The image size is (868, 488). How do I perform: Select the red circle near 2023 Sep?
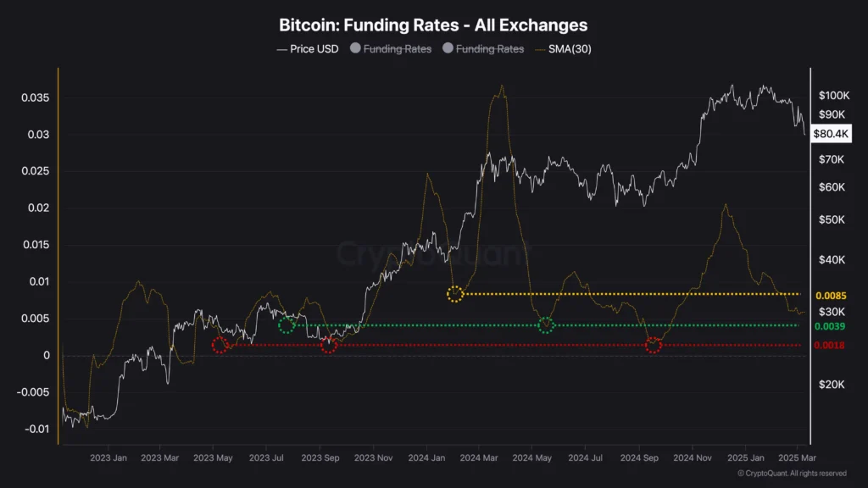[x=329, y=345]
